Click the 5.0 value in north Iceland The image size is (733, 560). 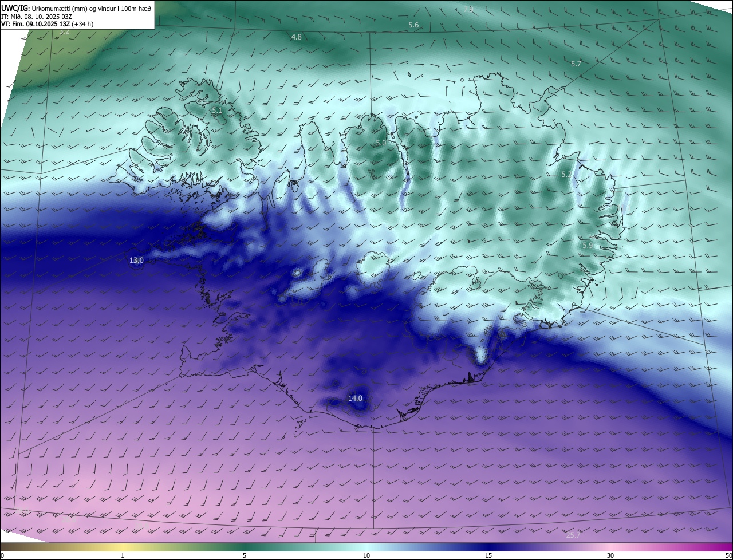click(381, 143)
